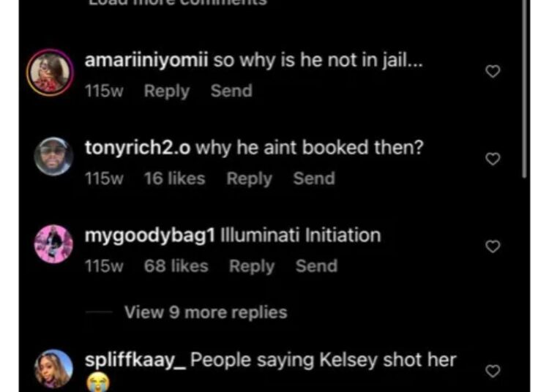Image resolution: width=549 pixels, height=392 pixels.
Task: Send amariiniyomii's comment to someone
Action: point(231,91)
